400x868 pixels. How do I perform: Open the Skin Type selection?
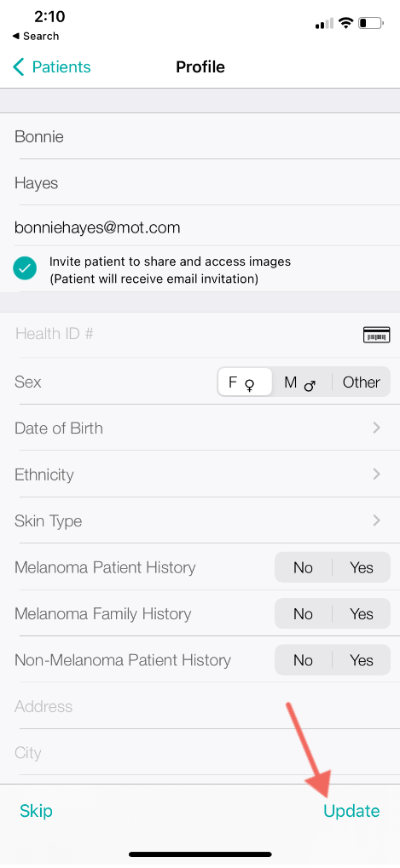pos(200,521)
